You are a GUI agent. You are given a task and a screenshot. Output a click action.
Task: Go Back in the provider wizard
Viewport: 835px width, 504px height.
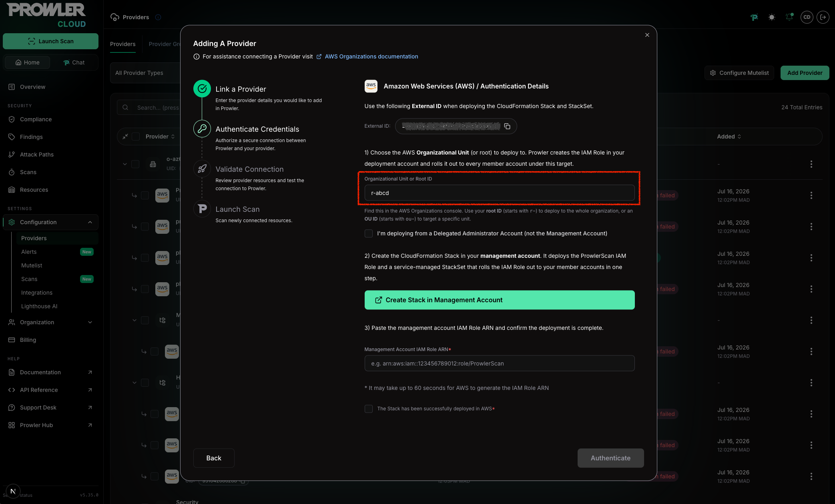point(214,458)
